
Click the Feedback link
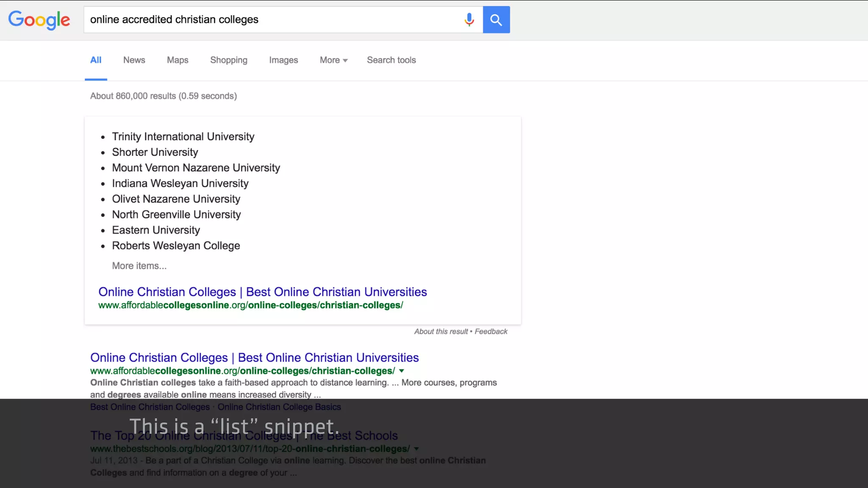click(491, 332)
